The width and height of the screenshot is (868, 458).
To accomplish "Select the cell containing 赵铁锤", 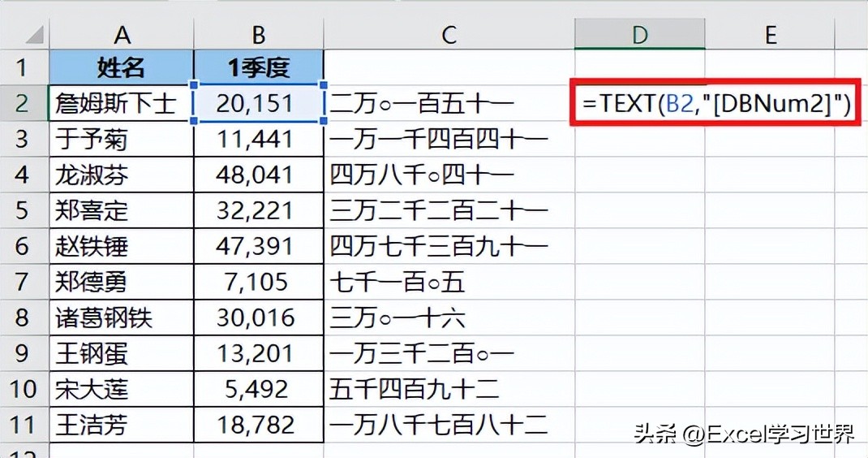I will pyautogui.click(x=122, y=246).
